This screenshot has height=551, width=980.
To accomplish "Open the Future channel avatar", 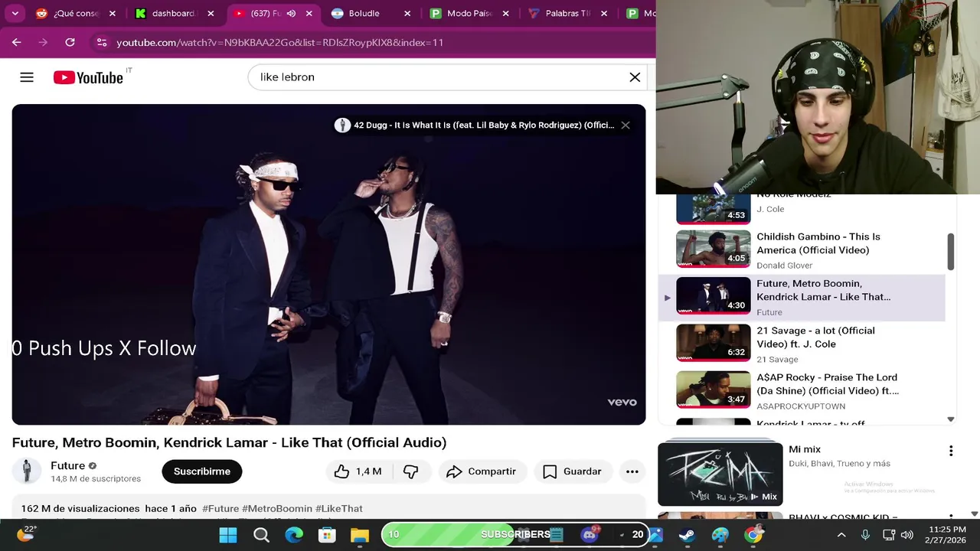I will (27, 471).
